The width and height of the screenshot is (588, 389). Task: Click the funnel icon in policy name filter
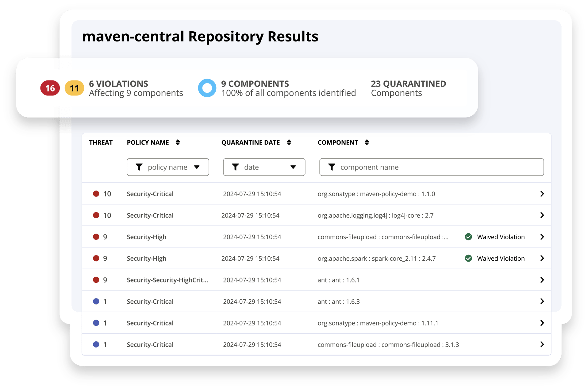[140, 167]
